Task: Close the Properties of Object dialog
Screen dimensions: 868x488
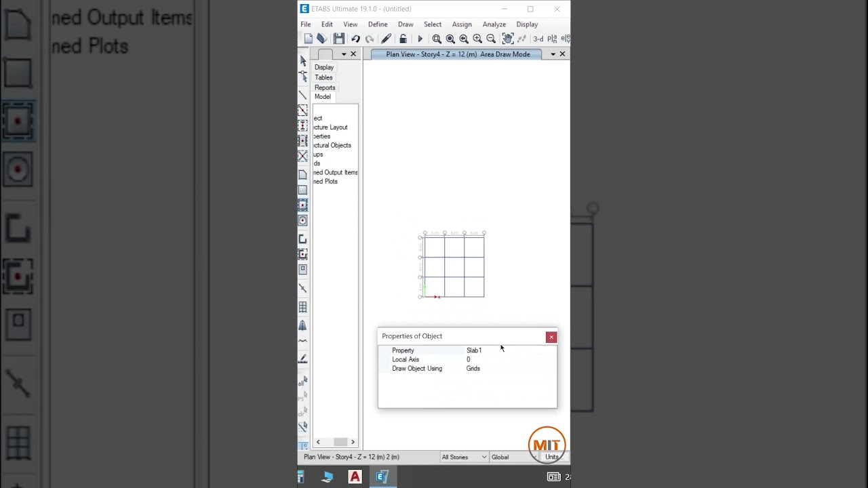Action: 551,337
